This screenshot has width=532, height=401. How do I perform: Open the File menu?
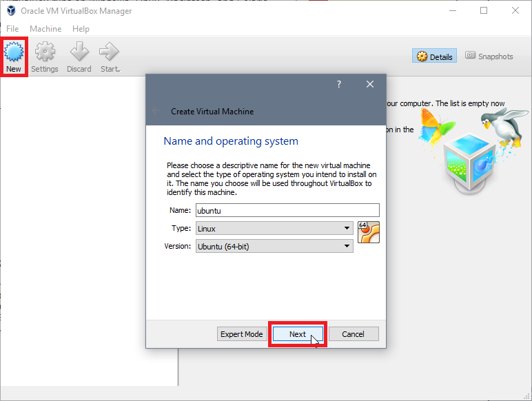coord(12,29)
